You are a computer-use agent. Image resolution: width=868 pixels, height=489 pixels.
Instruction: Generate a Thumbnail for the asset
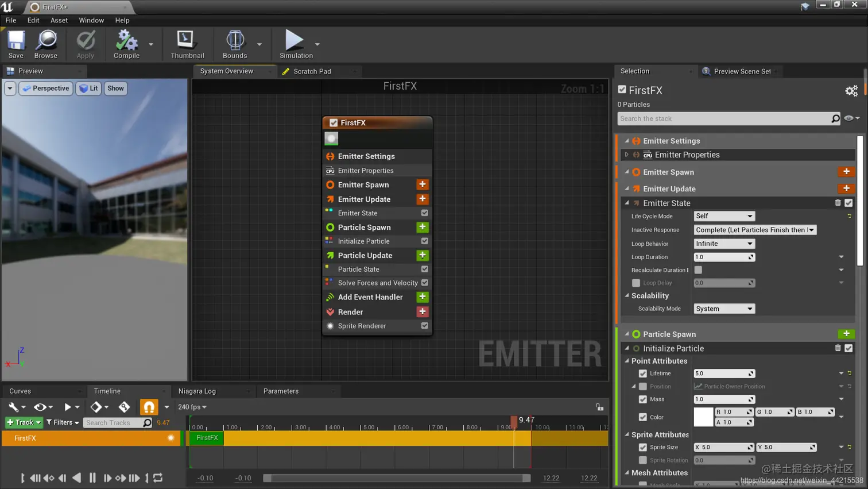[187, 44]
